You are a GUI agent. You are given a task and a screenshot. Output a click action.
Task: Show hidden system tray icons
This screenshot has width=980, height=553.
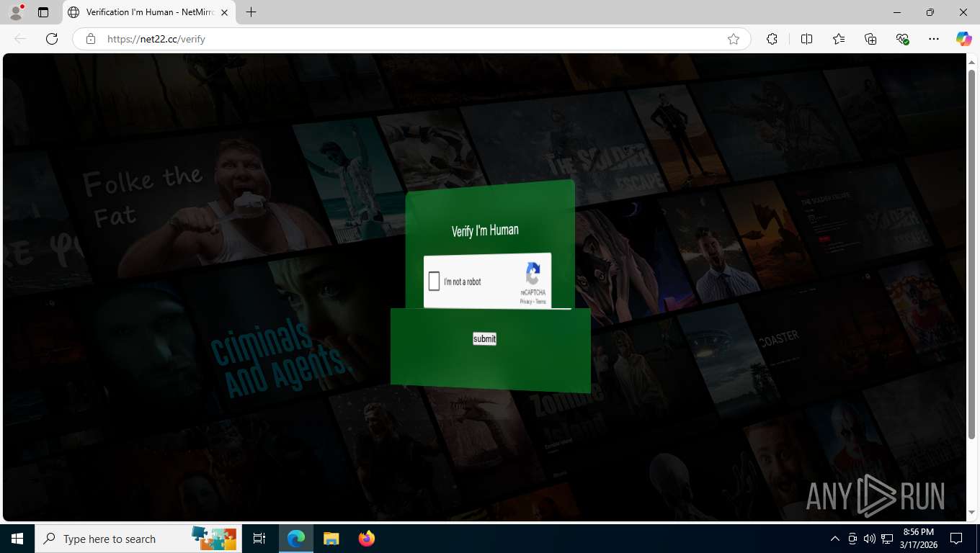[x=835, y=539]
